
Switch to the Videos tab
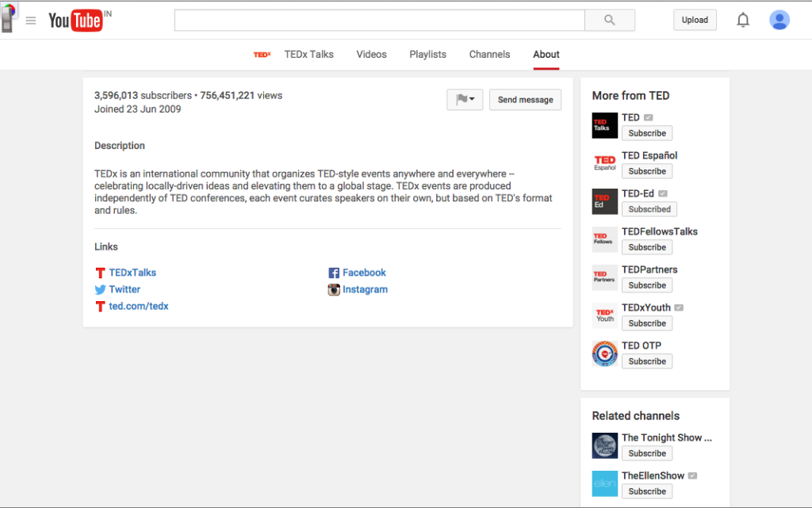coord(371,55)
